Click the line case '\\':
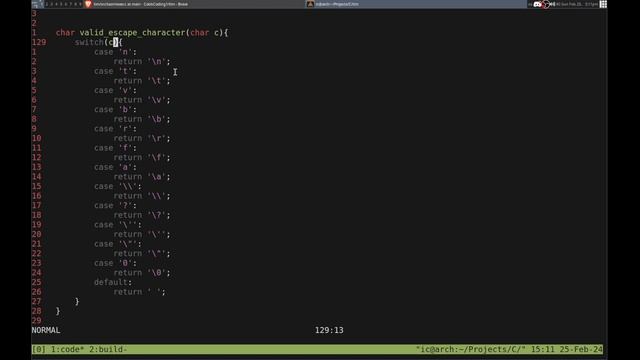Screen dimensions: 640x360 pos(118,186)
